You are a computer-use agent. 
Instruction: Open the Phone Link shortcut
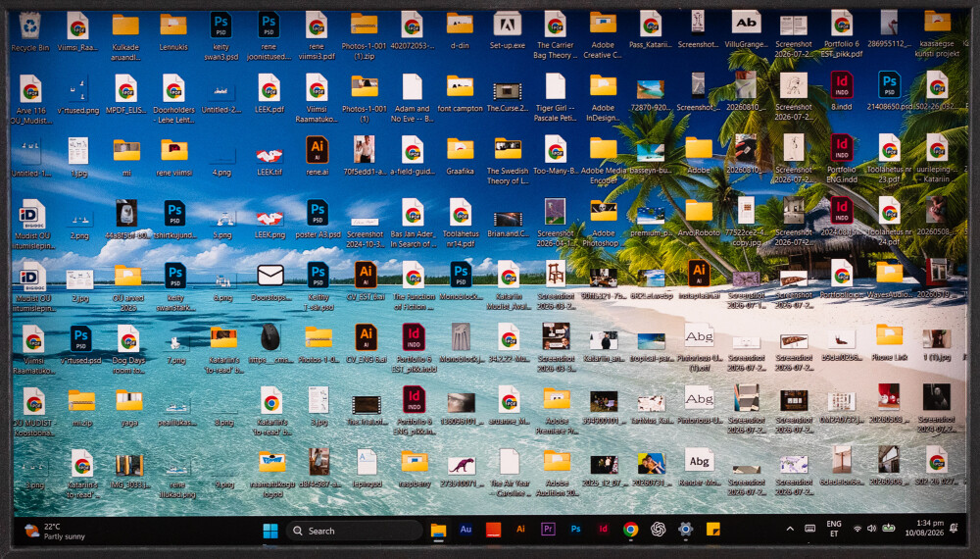889,335
